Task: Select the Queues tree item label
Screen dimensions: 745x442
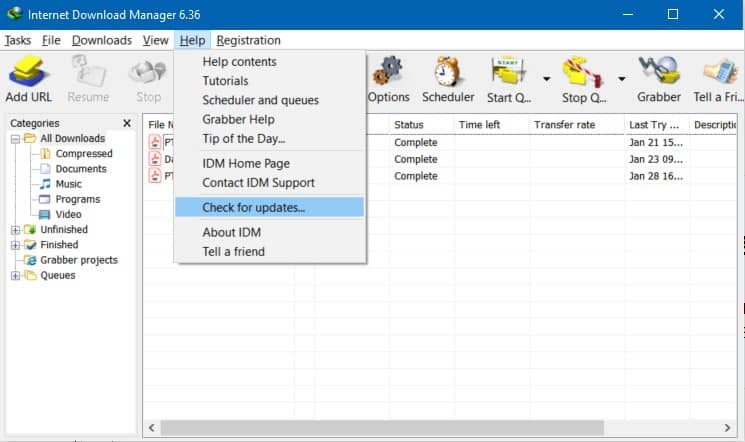Action: [x=58, y=275]
